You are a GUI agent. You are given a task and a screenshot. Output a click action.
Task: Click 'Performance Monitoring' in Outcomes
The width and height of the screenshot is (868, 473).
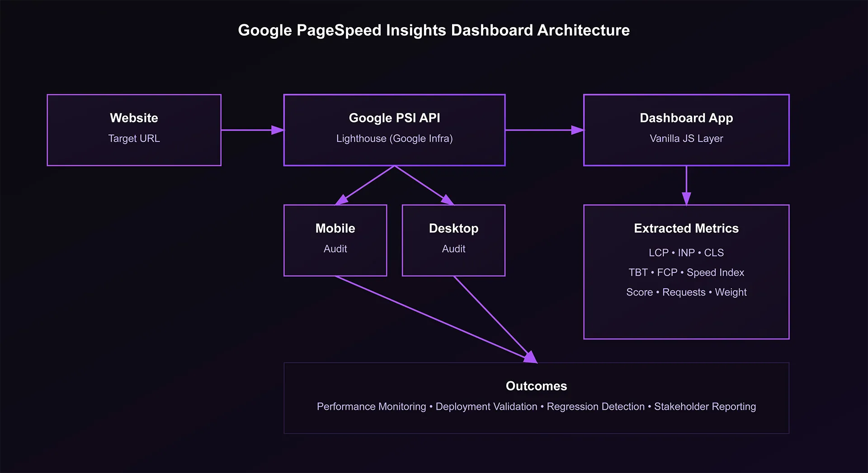(371, 407)
